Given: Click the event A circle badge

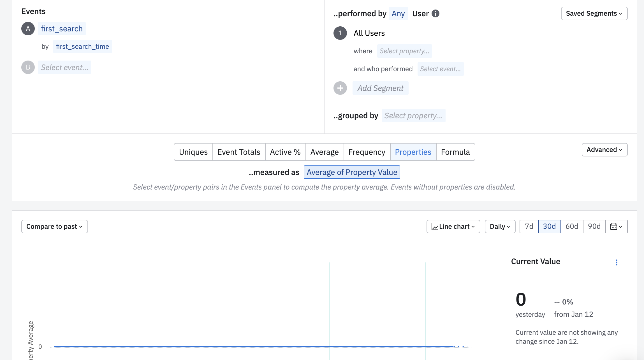Looking at the screenshot, I should [28, 29].
